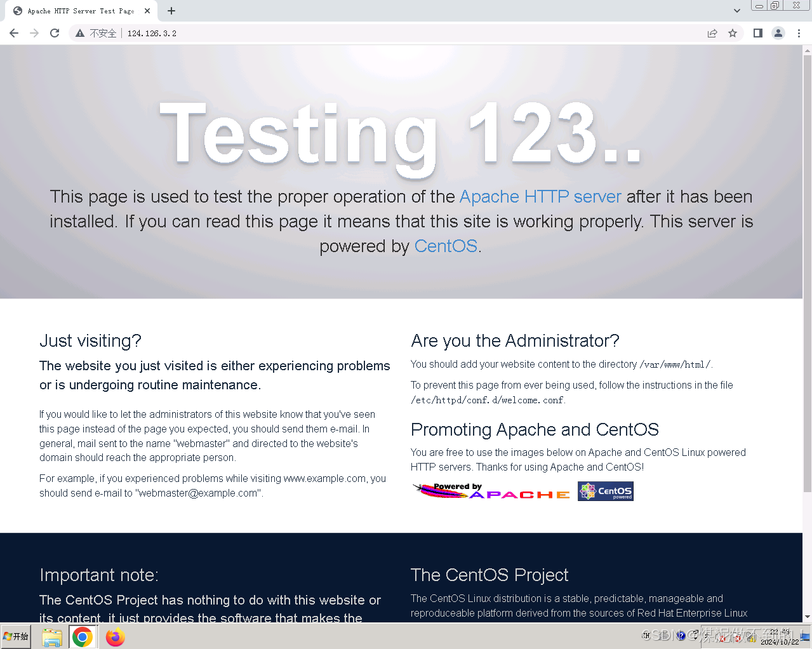812x649 pixels.
Task: Click Show desktop button at taskbar end
Action: point(806,637)
